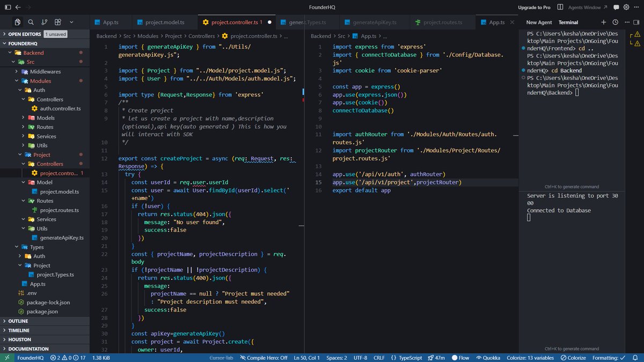Switch to the New Agent tab
Screen dimensions: 644x362
click(x=539, y=23)
